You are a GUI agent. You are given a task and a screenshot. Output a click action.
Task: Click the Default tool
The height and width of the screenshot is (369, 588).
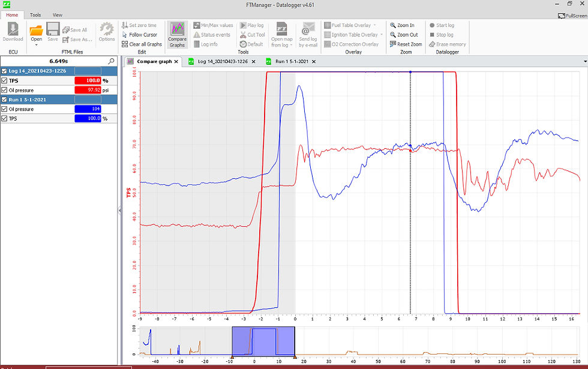(x=251, y=44)
